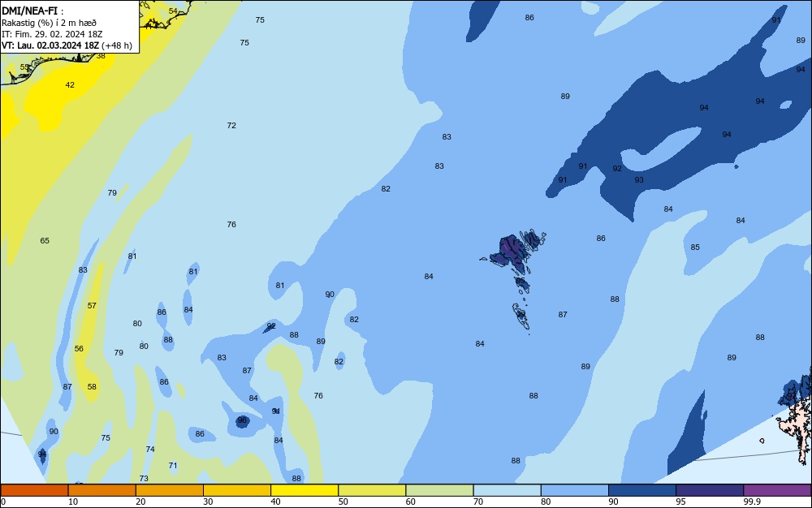812x508 pixels.
Task: Click the map value '93'
Action: [x=639, y=179]
